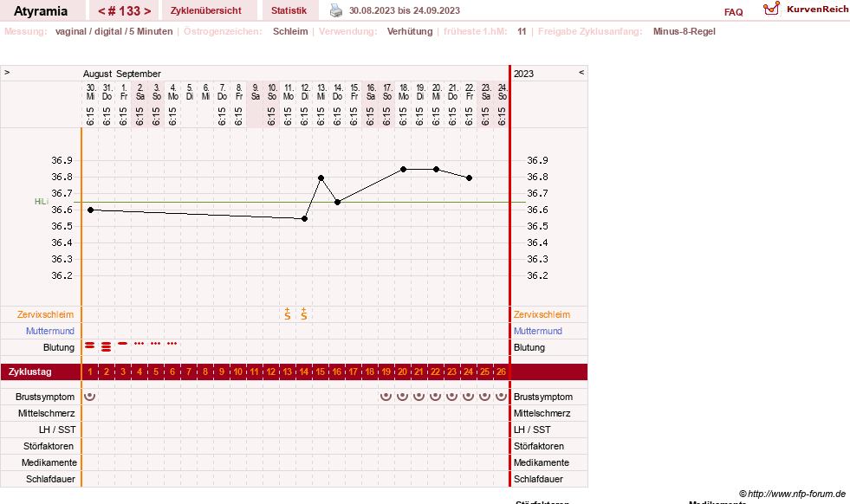Click the left Medikamente row label

click(x=49, y=462)
